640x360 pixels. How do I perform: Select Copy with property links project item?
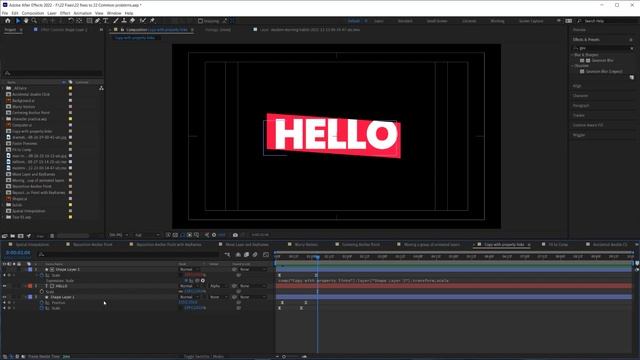(x=32, y=131)
